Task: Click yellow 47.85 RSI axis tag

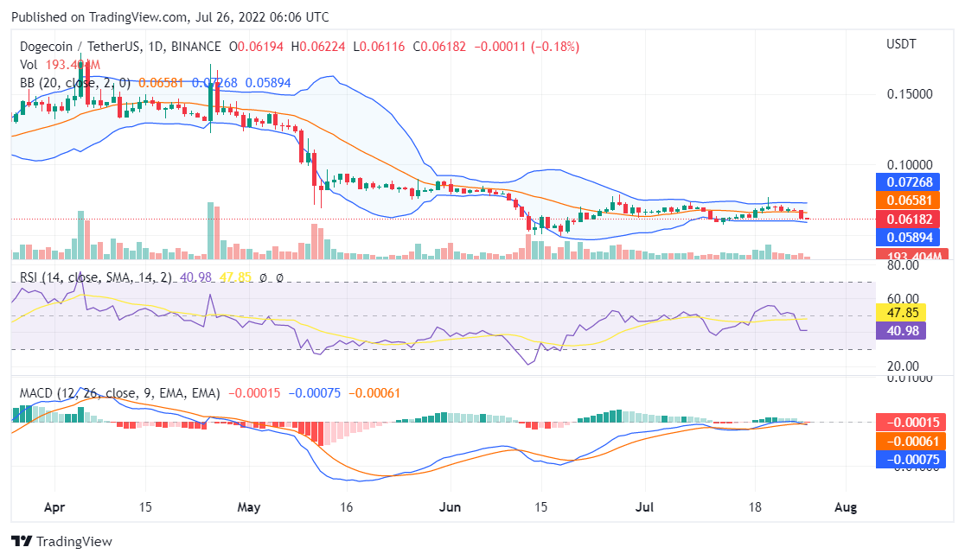Action: (x=902, y=312)
